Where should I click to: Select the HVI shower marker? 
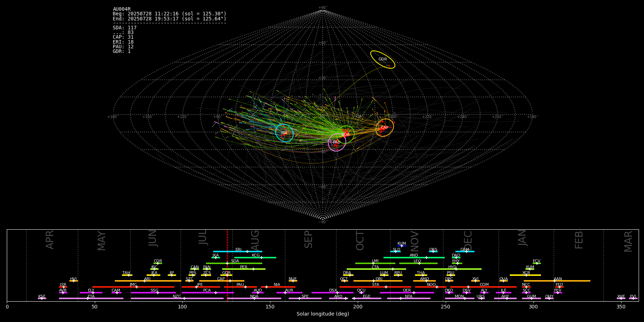coord(74,281)
